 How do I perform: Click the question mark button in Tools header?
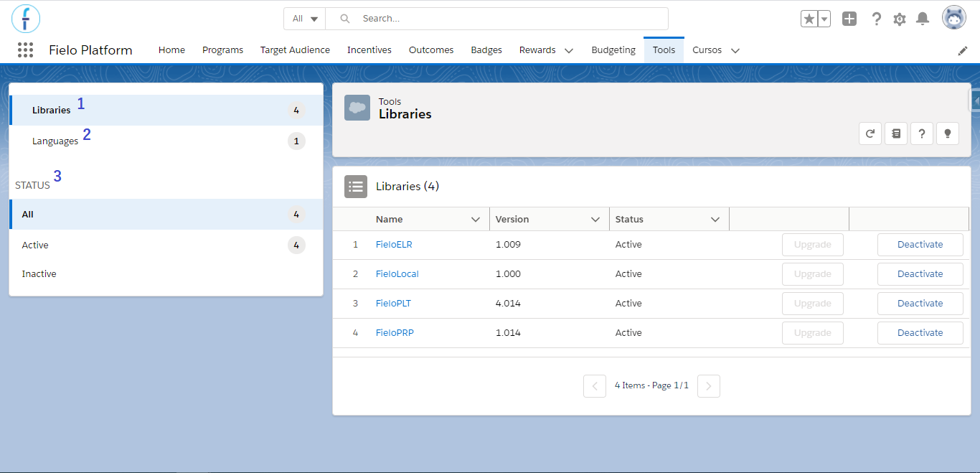922,134
